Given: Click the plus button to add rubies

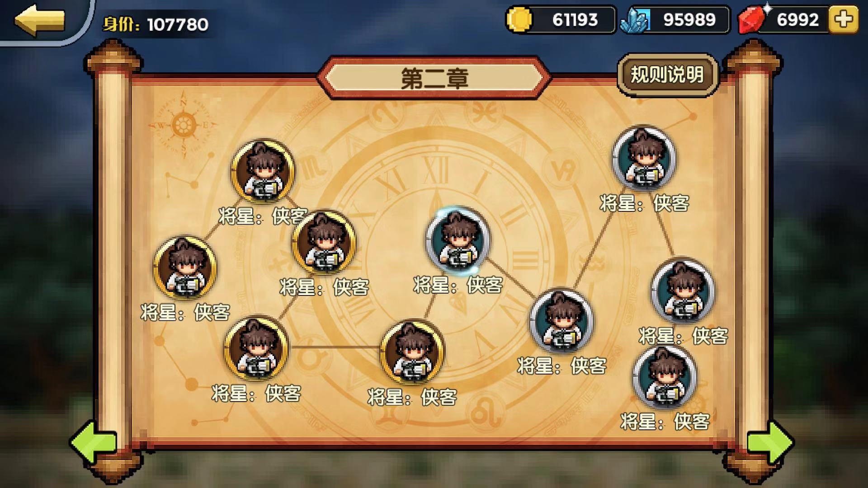Looking at the screenshot, I should pos(844,19).
